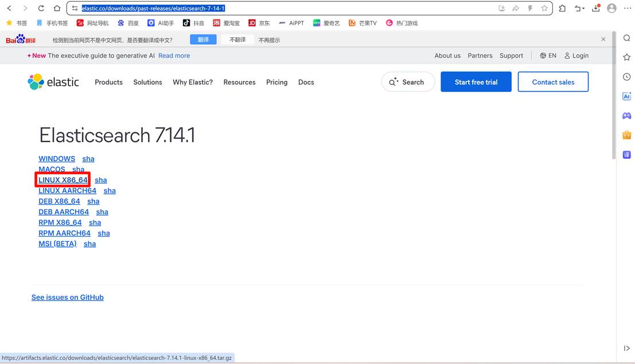Image resolution: width=635 pixels, height=364 pixels.
Task: Open the downloads icon with red dot
Action: [x=596, y=8]
